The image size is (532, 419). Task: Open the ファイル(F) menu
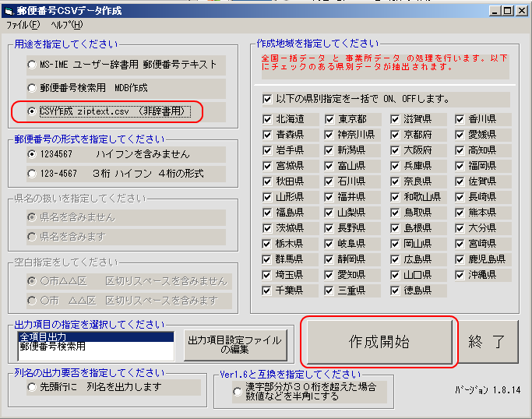(23, 25)
